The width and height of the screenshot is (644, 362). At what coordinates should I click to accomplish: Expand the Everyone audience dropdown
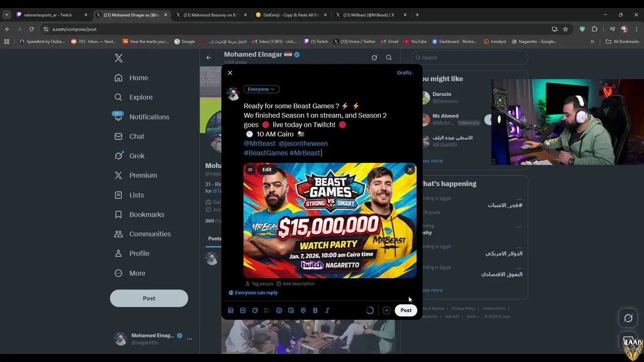click(261, 89)
